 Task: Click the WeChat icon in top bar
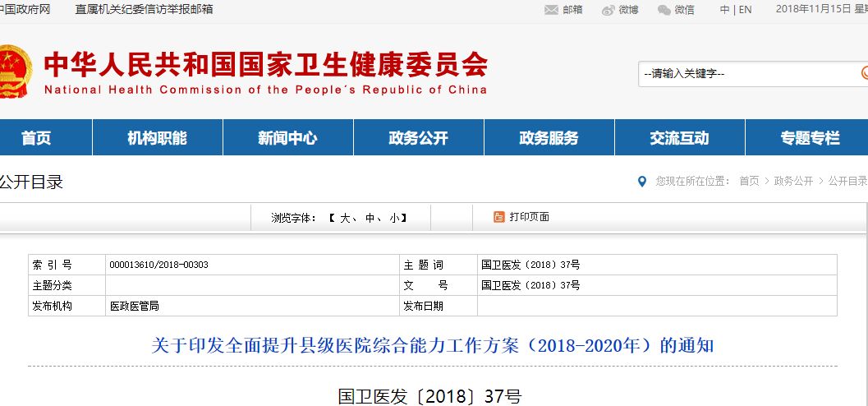pyautogui.click(x=664, y=10)
